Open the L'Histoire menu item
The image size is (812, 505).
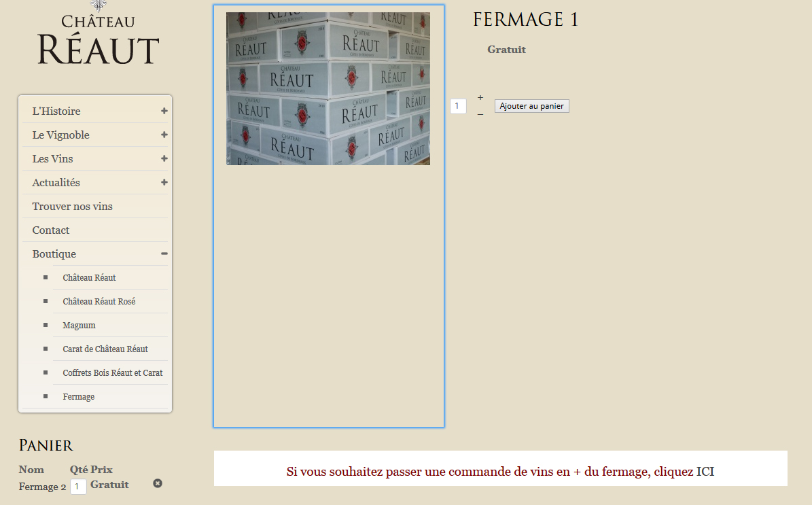56,111
